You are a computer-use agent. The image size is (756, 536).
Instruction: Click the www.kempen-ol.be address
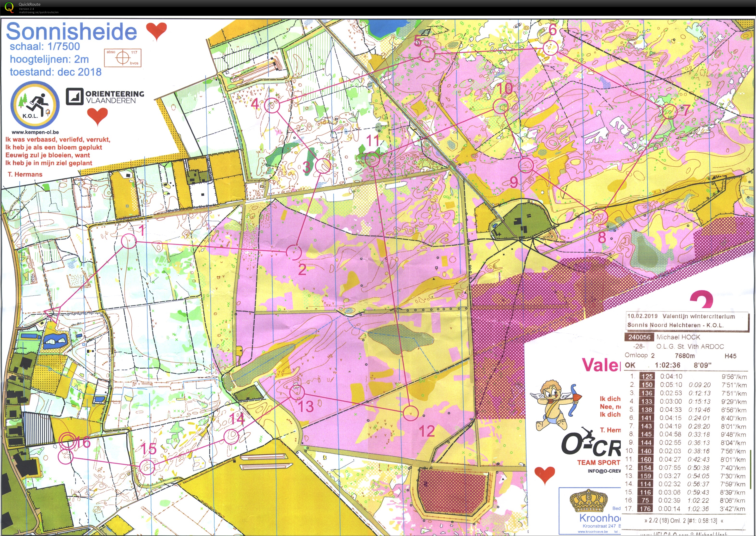pyautogui.click(x=35, y=132)
